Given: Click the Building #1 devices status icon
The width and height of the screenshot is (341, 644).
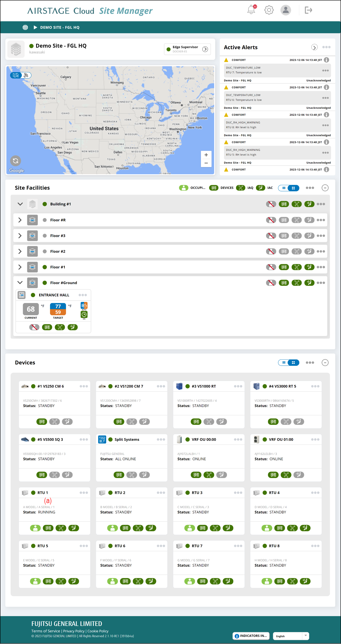Looking at the screenshot, I should (x=284, y=204).
